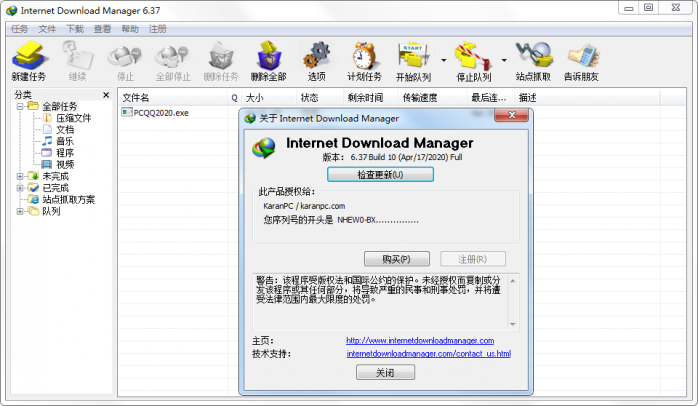The width and height of the screenshot is (698, 406).
Task: Open the 开始队列 dropdown arrow
Action: coord(444,60)
